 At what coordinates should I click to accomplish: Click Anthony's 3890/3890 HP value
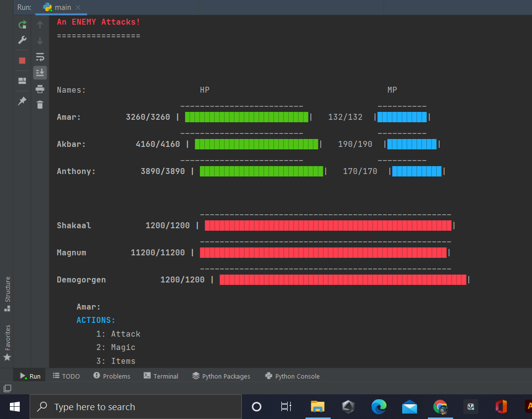pos(163,172)
